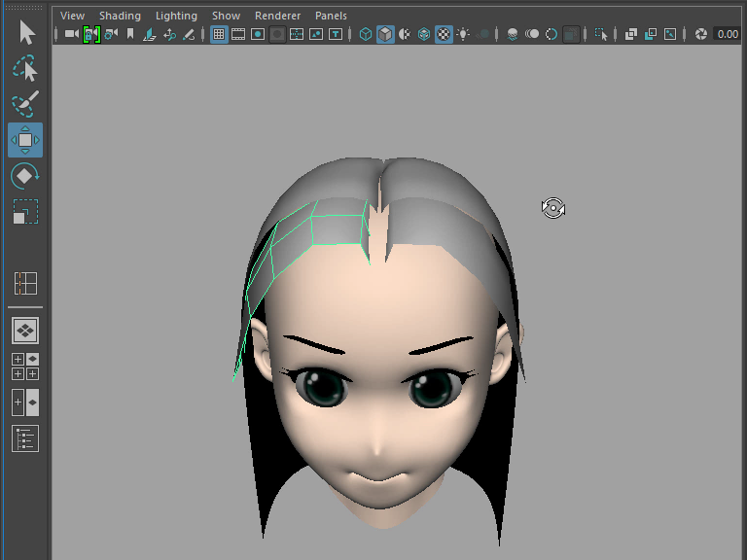Toggle the viewport grid display
Viewport: 747px width, 560px height.
pyautogui.click(x=219, y=34)
